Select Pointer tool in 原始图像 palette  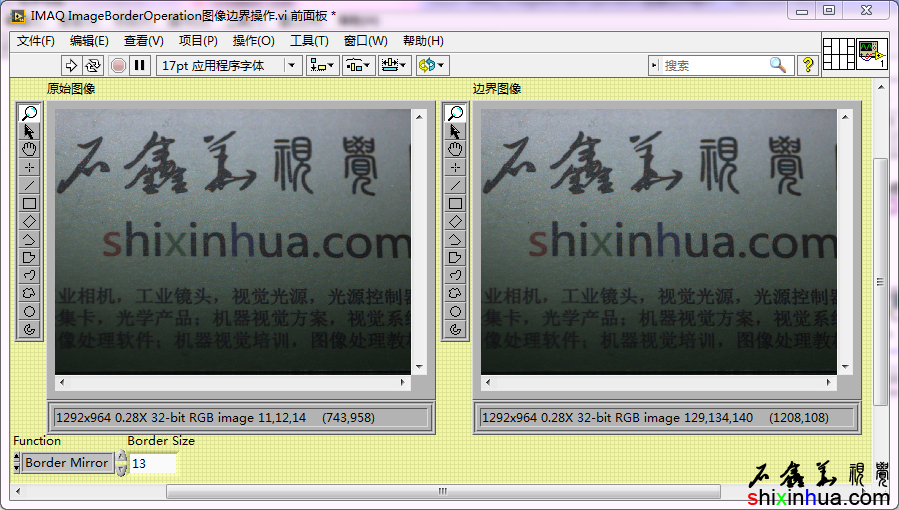coord(29,131)
